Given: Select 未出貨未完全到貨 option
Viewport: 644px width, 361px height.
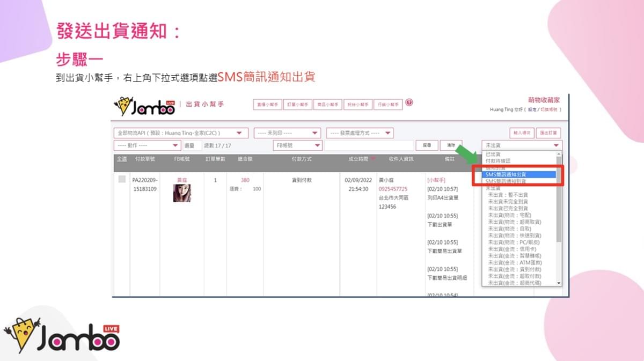Looking at the screenshot, I should click(518, 202).
